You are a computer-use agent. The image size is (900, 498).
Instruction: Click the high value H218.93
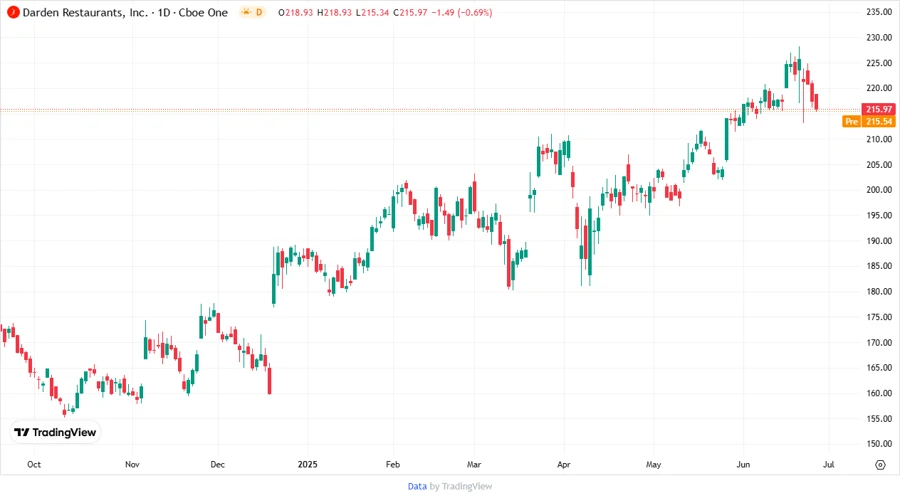tap(334, 13)
